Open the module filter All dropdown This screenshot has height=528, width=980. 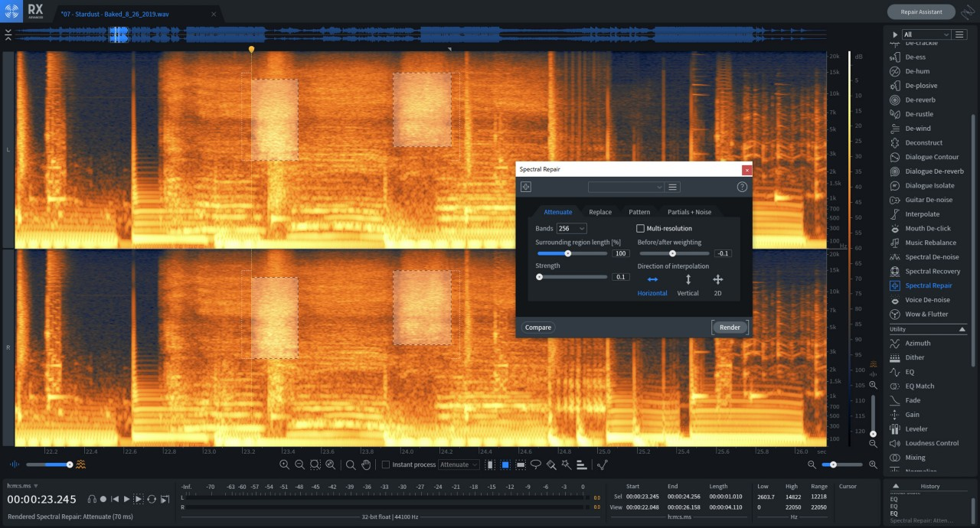coord(926,34)
